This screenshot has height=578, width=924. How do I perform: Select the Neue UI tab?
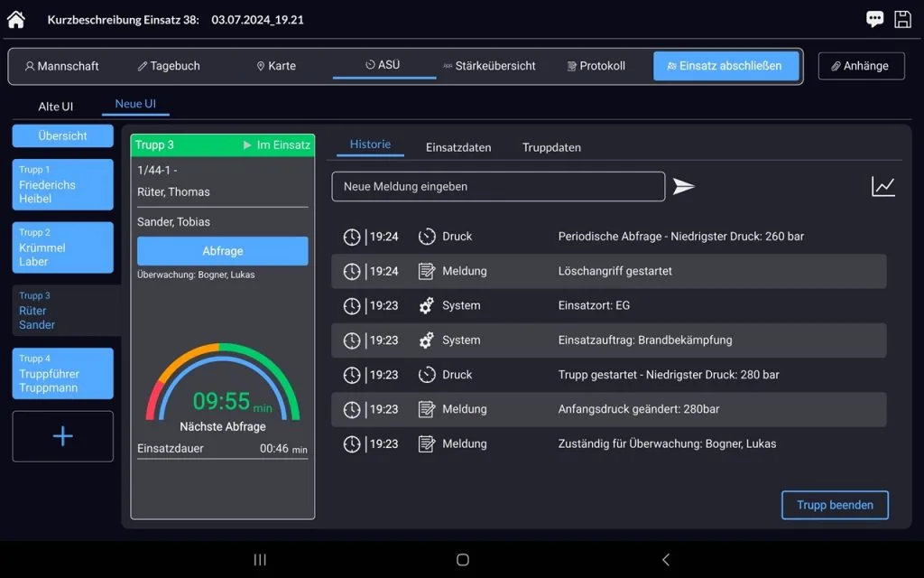135,105
